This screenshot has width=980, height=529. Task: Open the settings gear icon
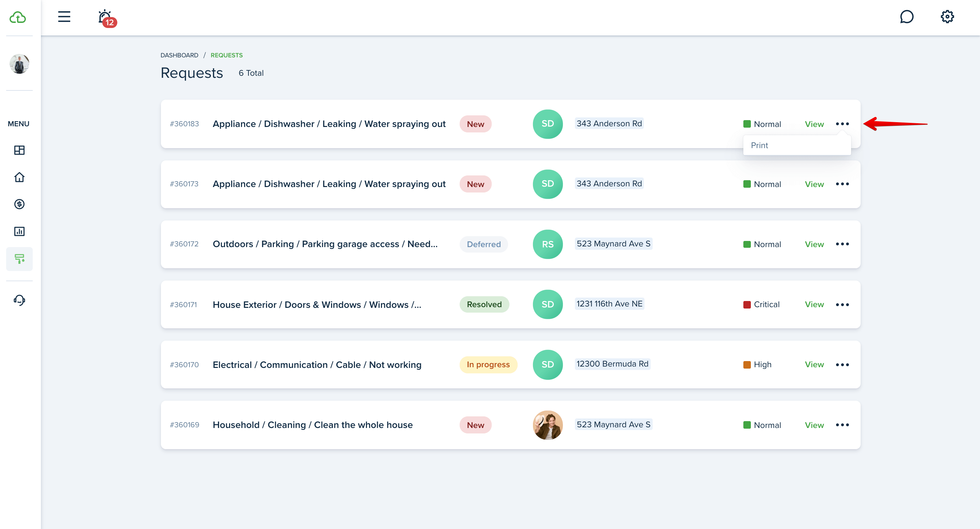[947, 17]
